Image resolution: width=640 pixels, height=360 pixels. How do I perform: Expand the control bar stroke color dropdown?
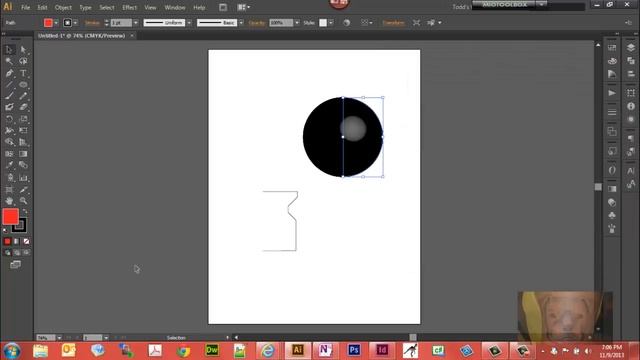pyautogui.click(x=76, y=23)
